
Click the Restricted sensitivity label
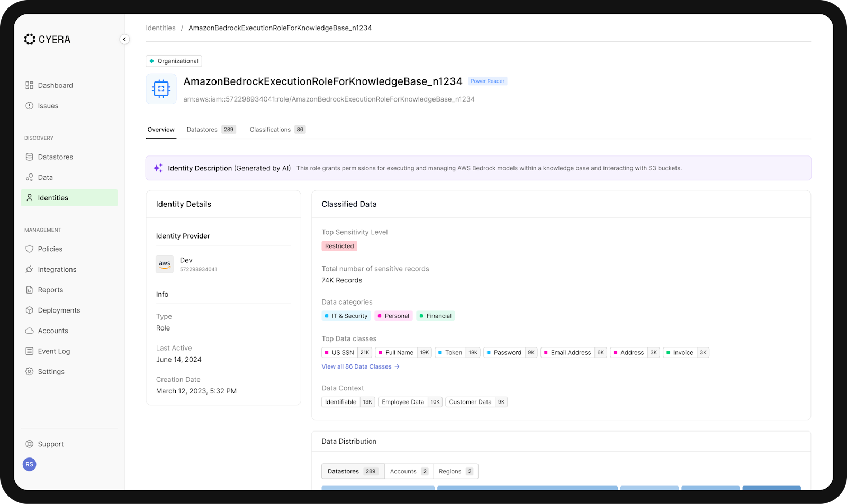[339, 246]
